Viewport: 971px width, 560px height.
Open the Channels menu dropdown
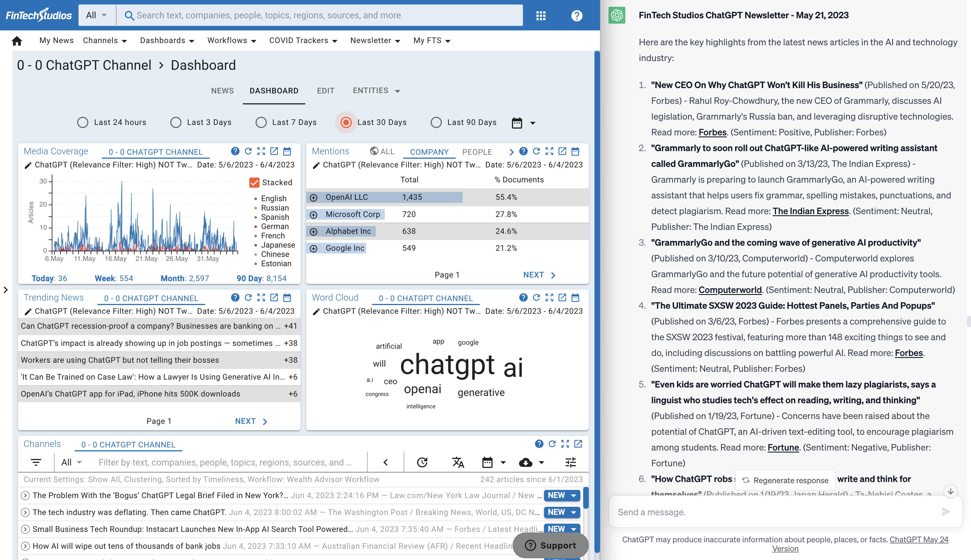point(105,41)
